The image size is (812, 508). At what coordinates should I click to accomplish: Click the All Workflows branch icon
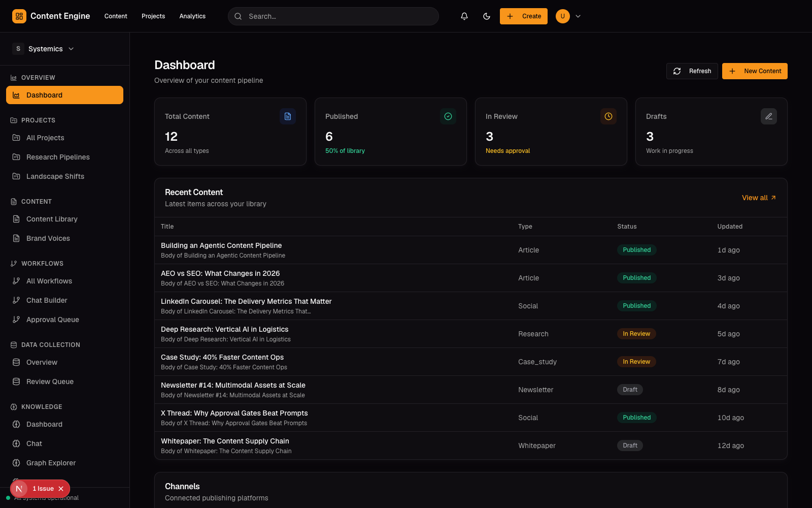coord(16,281)
